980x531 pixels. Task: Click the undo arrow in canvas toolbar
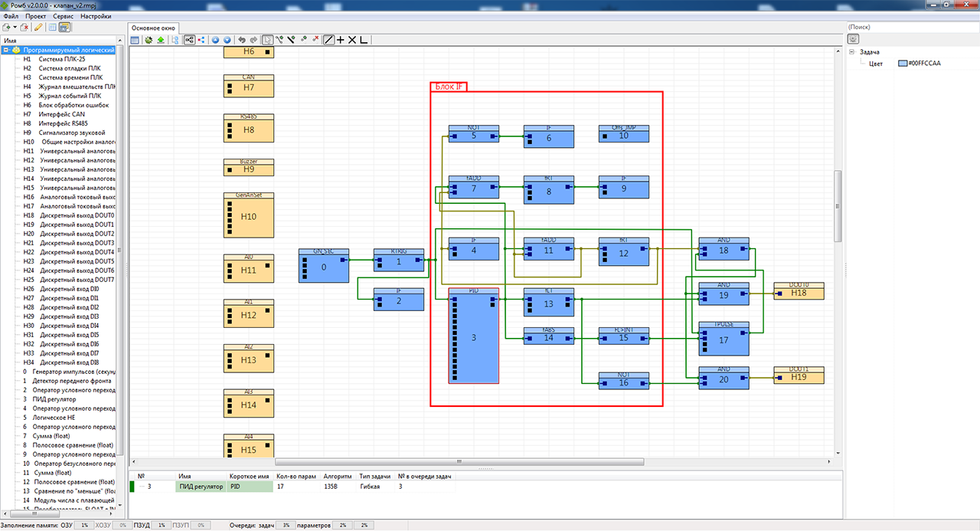tap(242, 40)
